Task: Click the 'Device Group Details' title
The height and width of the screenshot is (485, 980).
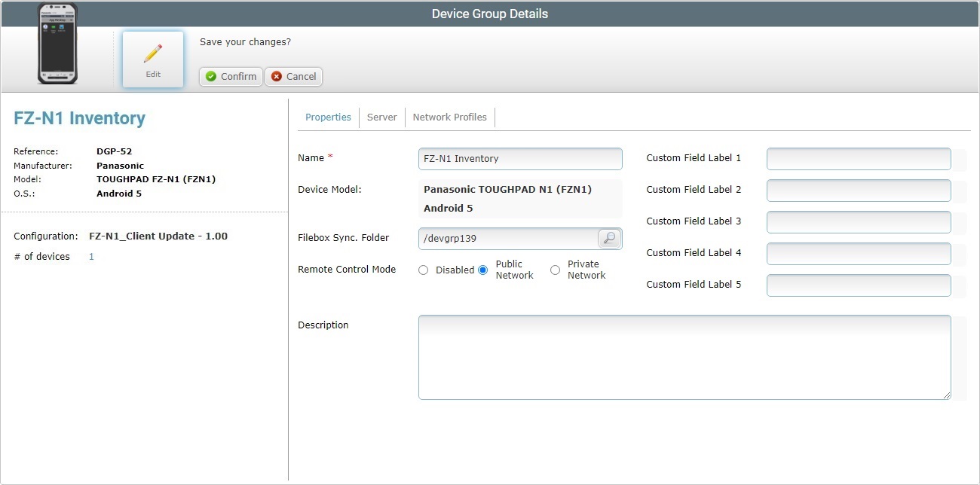Action: [x=490, y=14]
